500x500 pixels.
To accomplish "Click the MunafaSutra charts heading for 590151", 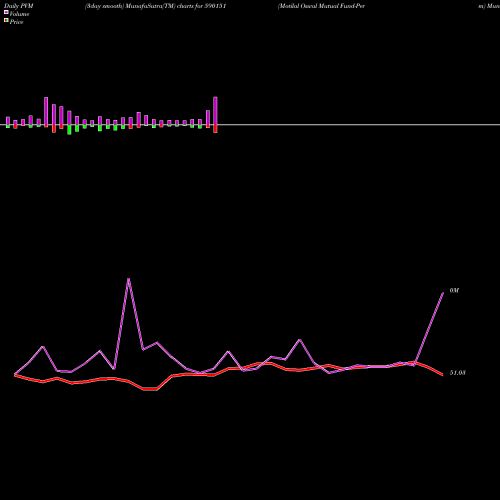I will point(156,6).
